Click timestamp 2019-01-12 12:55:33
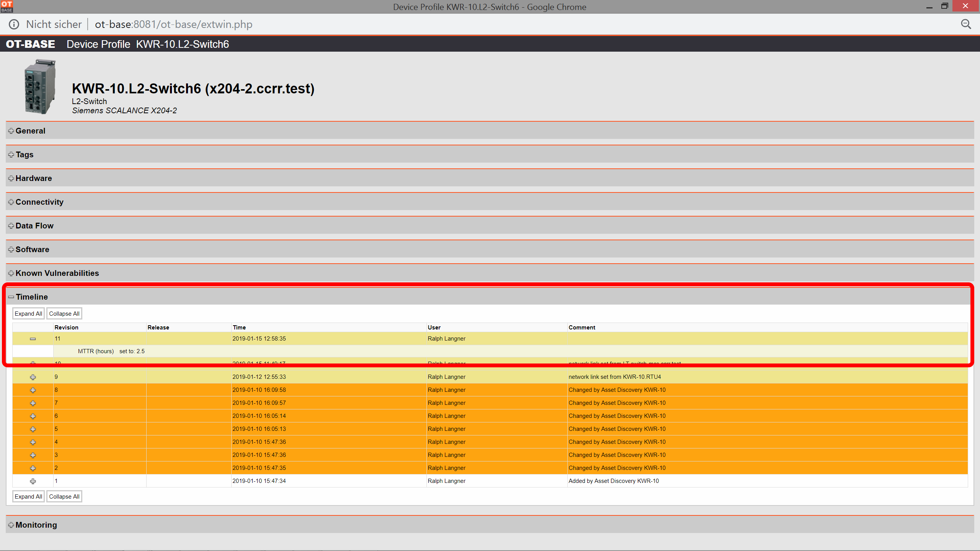 (259, 377)
